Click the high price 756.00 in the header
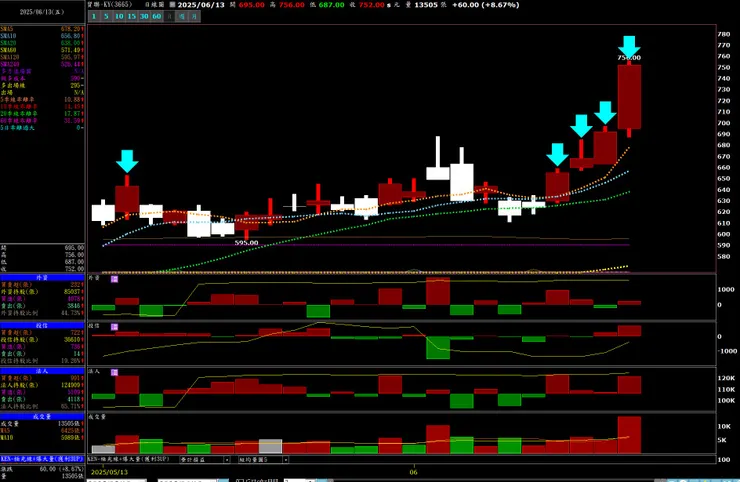The height and width of the screenshot is (482, 740). 292,5
